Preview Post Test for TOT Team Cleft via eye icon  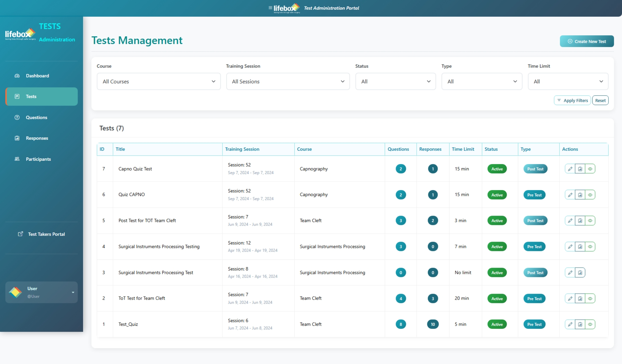click(590, 221)
